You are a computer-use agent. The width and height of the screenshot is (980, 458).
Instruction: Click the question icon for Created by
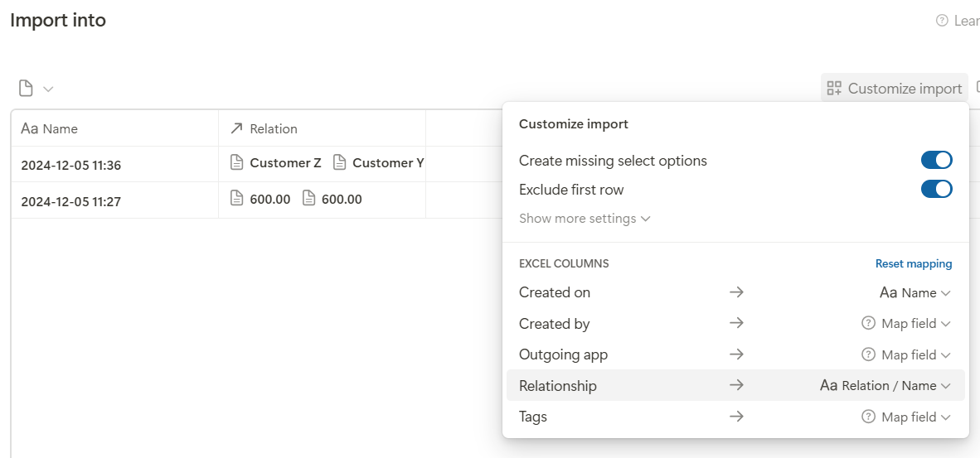[x=868, y=323]
